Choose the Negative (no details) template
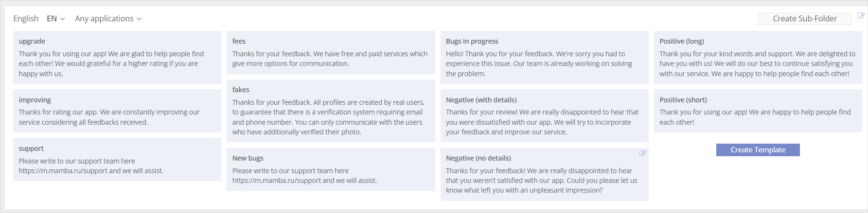The height and width of the screenshot is (213, 868). click(544, 175)
